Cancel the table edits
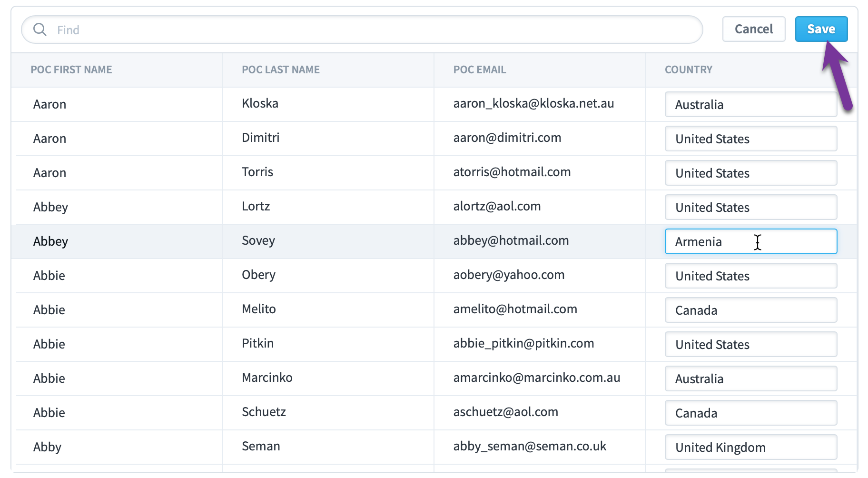 point(754,29)
